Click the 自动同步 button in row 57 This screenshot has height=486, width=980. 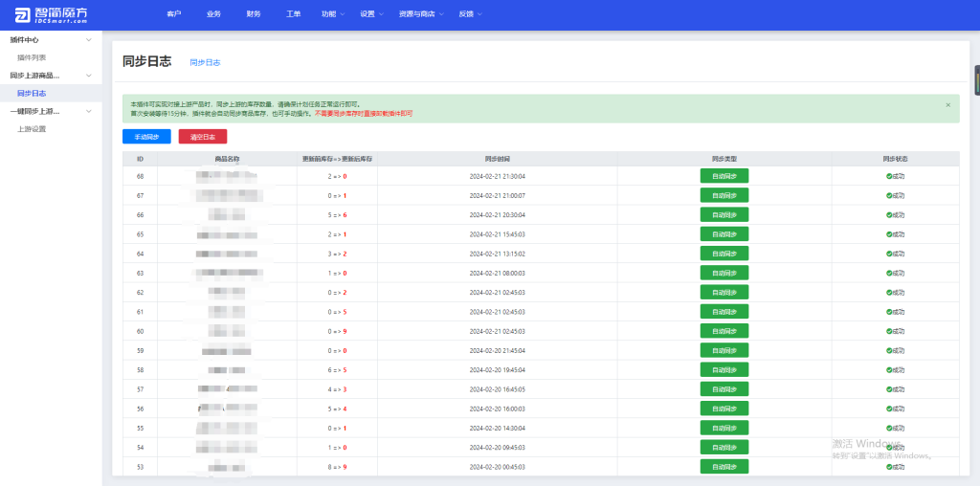[724, 389]
